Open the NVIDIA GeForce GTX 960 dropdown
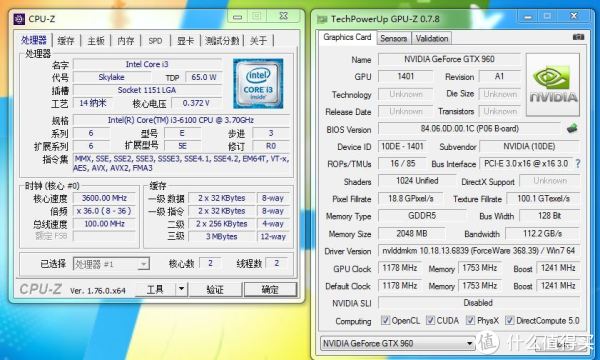 pyautogui.click(x=398, y=343)
